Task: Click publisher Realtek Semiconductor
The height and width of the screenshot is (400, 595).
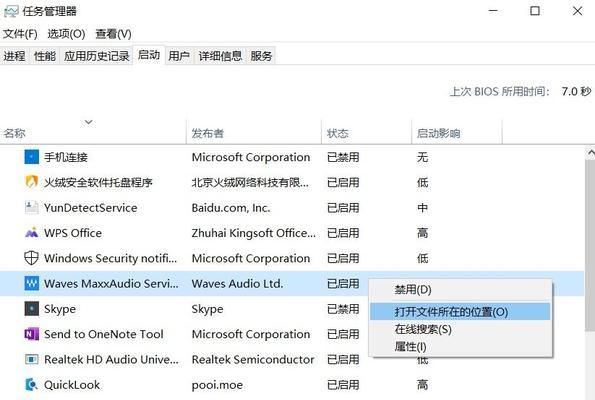Action: coord(253,359)
